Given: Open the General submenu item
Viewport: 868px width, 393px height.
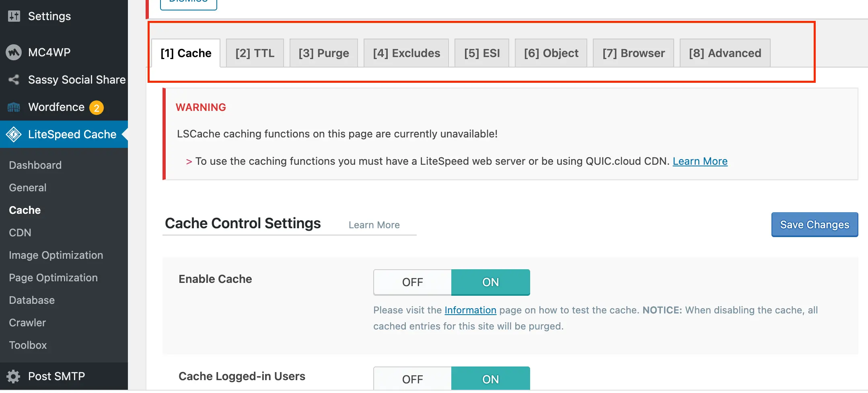Looking at the screenshot, I should [x=28, y=188].
